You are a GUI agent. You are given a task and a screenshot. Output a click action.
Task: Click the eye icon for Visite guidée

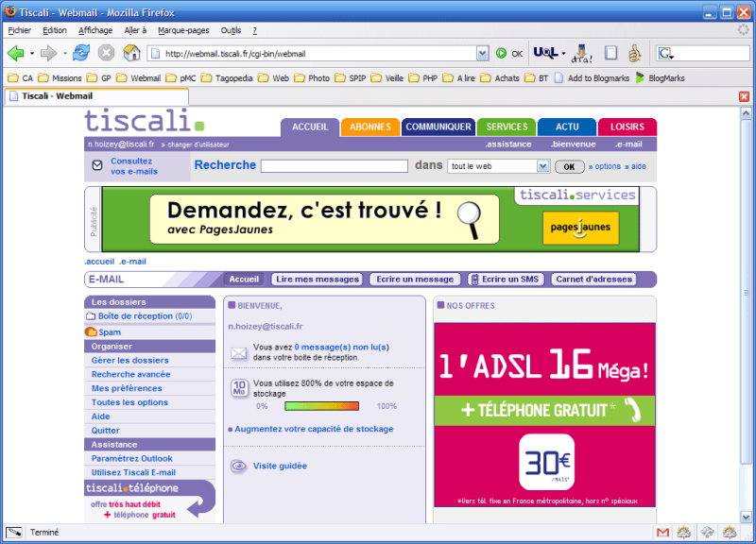click(x=238, y=466)
